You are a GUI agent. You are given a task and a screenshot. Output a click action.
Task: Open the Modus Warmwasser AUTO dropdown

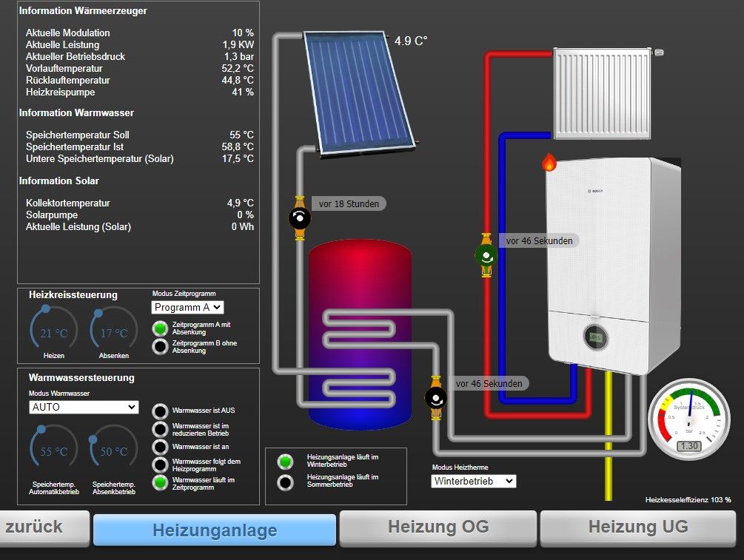[84, 407]
